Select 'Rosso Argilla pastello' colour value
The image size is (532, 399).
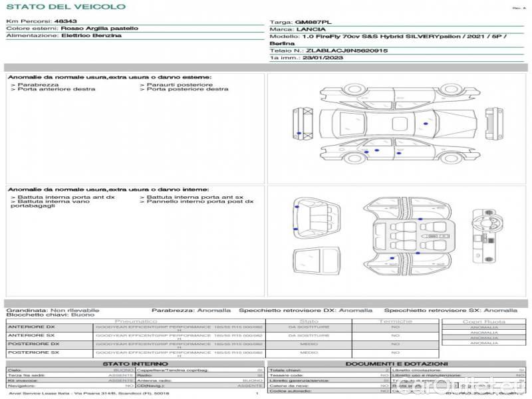pos(99,29)
